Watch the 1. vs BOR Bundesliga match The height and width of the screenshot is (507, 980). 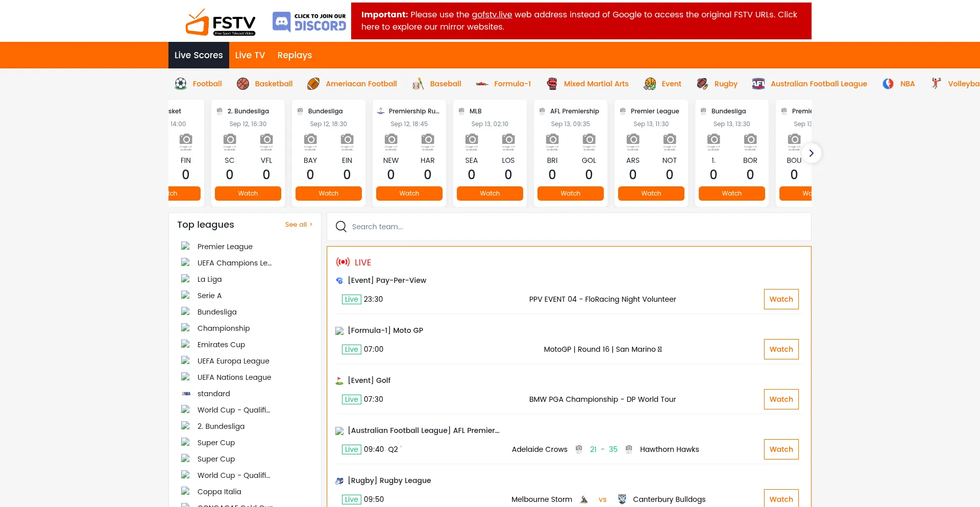point(732,194)
